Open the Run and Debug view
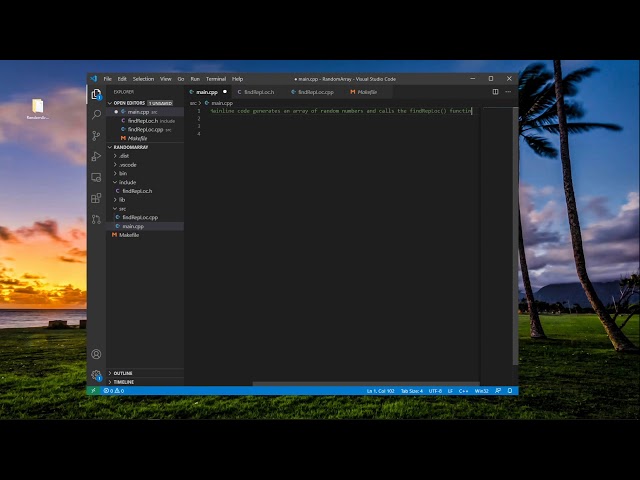This screenshot has width=640, height=480. pos(96,156)
